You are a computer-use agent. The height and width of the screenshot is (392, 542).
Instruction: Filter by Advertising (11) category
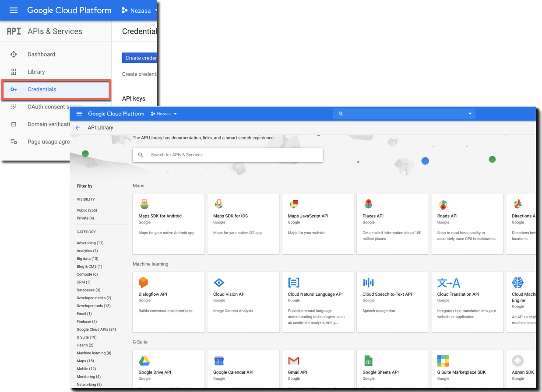(x=90, y=243)
